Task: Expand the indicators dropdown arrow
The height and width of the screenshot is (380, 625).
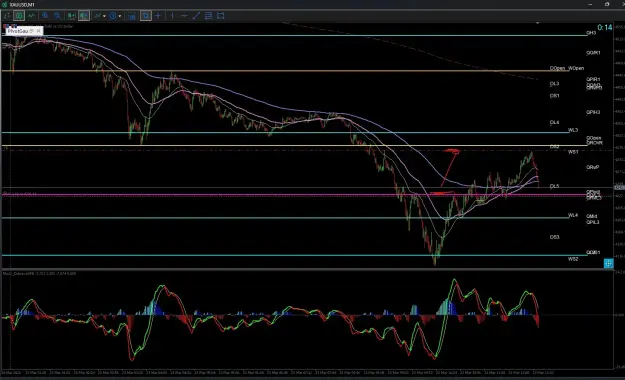Action: [x=104, y=16]
